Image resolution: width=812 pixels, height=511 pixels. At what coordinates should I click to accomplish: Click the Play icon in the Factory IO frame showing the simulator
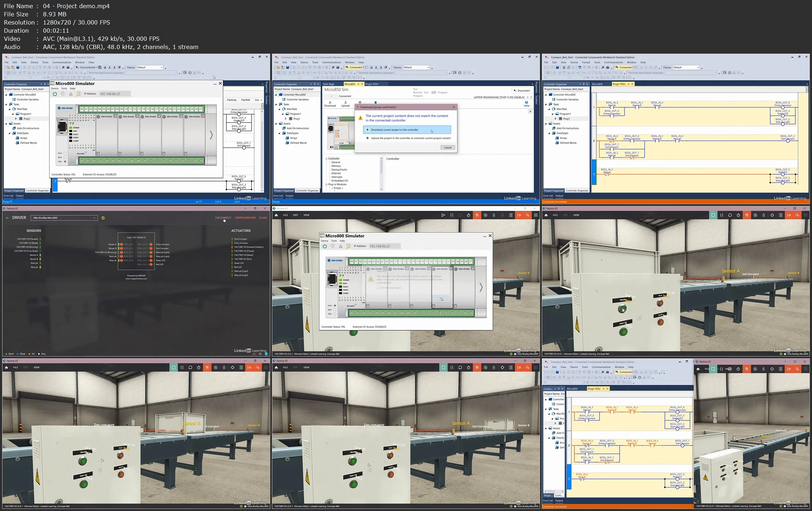[x=443, y=215]
